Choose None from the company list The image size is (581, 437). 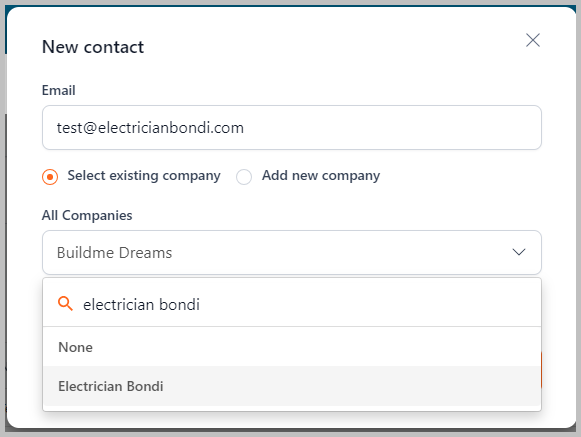coord(292,347)
